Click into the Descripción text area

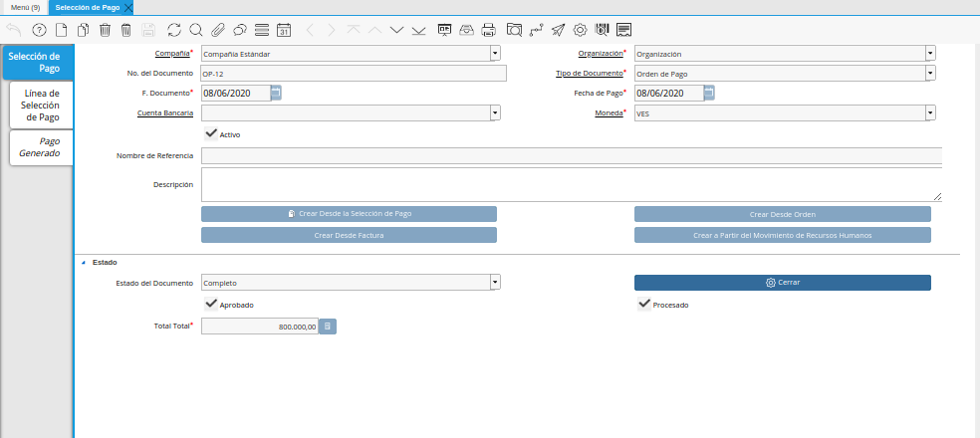pyautogui.click(x=572, y=184)
